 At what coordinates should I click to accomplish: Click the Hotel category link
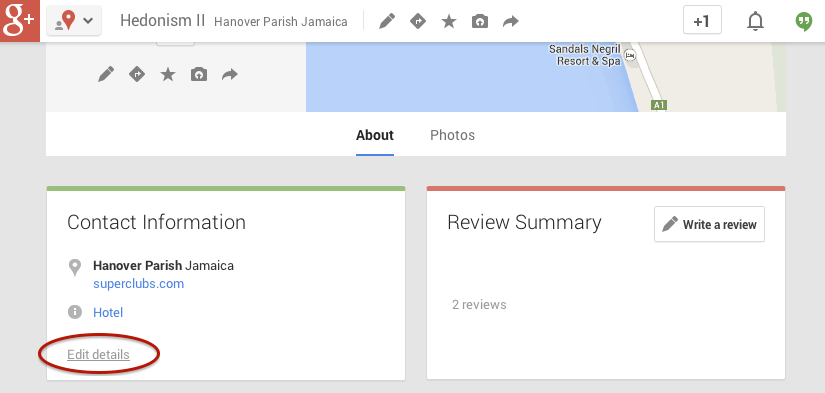click(108, 313)
